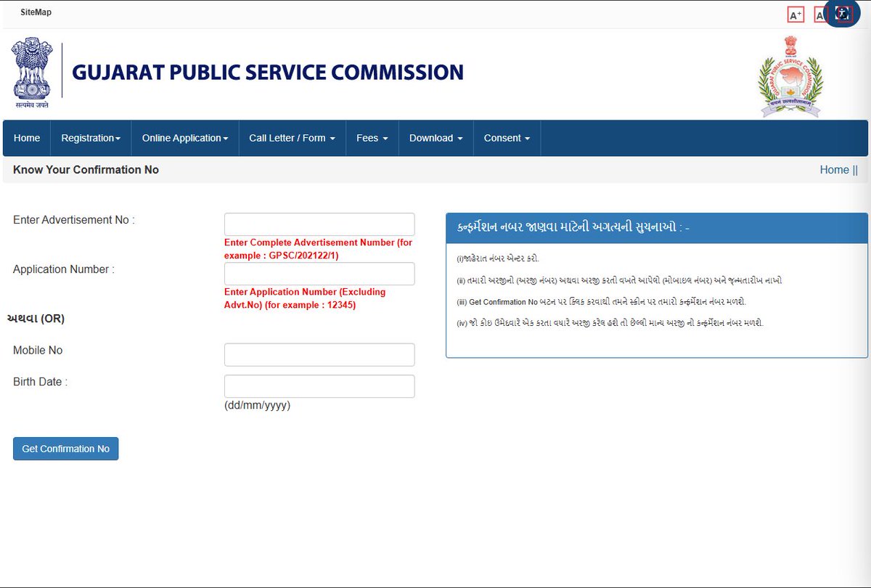Expand the Fees dropdown menu
Image resolution: width=871 pixels, height=588 pixels.
point(372,138)
